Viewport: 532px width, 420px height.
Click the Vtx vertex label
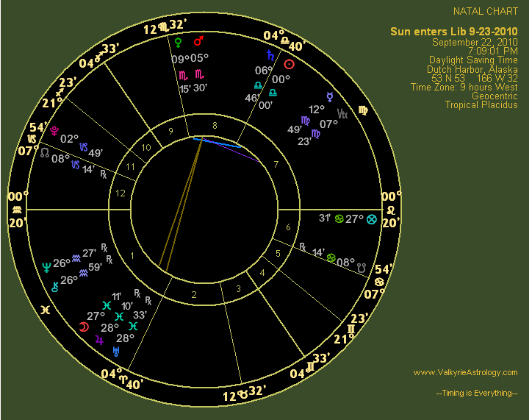[x=342, y=113]
